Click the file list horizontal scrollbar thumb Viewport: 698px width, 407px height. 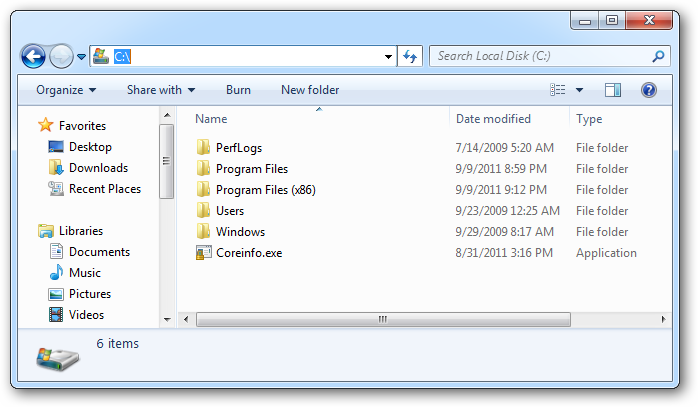point(383,319)
